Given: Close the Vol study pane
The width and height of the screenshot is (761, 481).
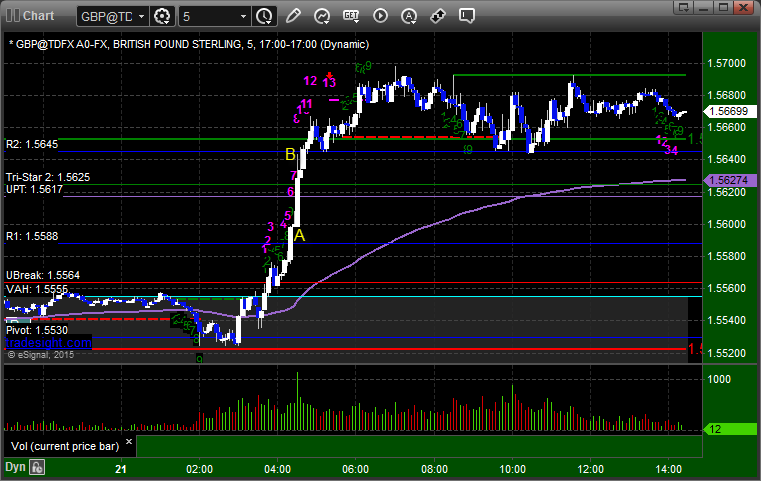Looking at the screenshot, I should click(x=129, y=442).
